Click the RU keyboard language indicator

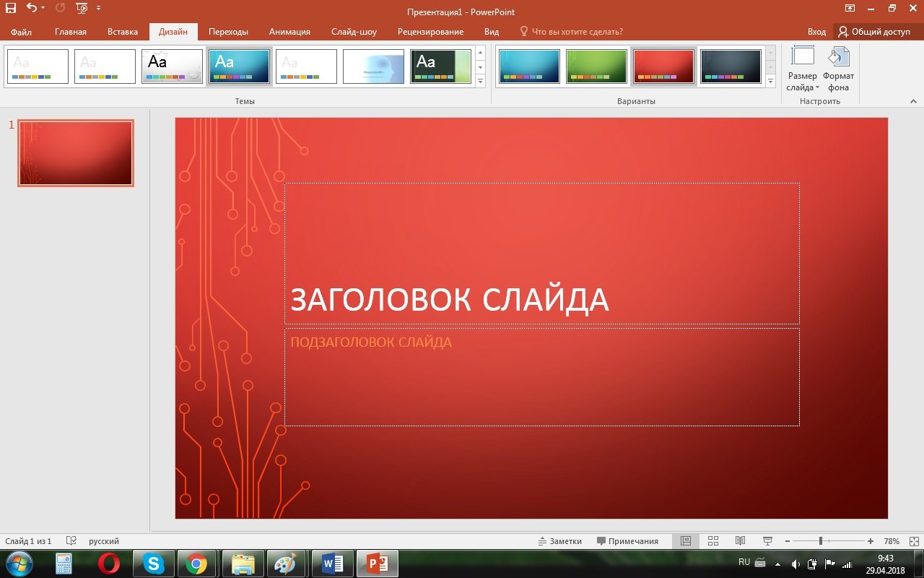pyautogui.click(x=744, y=561)
